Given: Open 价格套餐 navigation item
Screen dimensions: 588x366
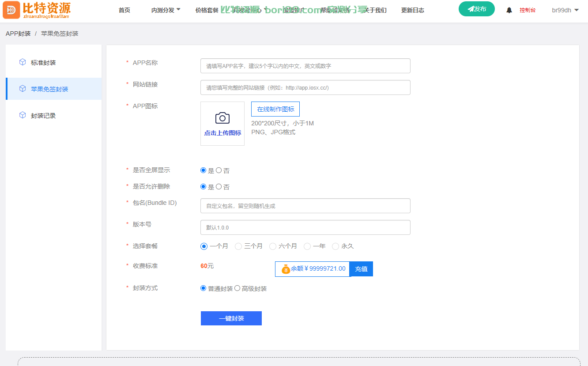Looking at the screenshot, I should click(207, 10).
